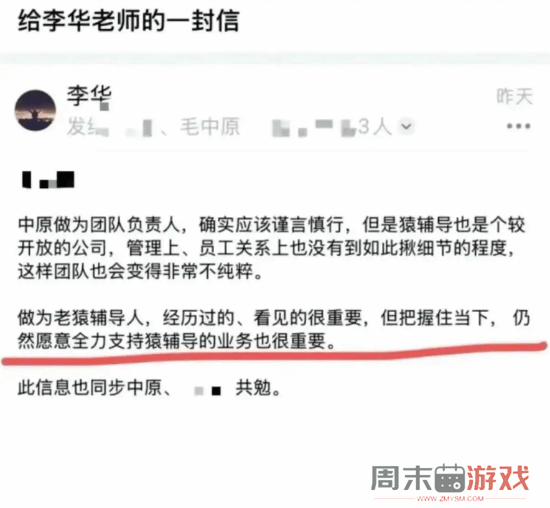Click the line 这样团队也会变得非常不纯粹
The image size is (550, 508).
pyautogui.click(x=140, y=271)
